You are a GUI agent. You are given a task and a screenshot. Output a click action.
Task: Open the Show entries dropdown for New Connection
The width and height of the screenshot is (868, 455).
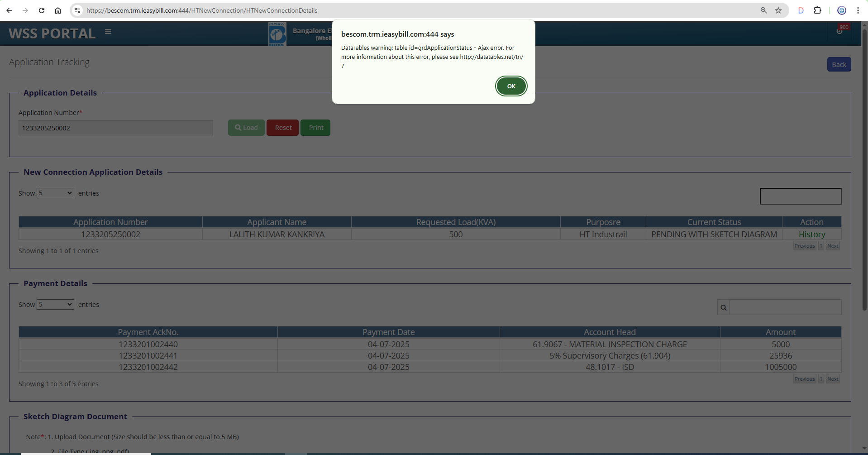pyautogui.click(x=55, y=193)
